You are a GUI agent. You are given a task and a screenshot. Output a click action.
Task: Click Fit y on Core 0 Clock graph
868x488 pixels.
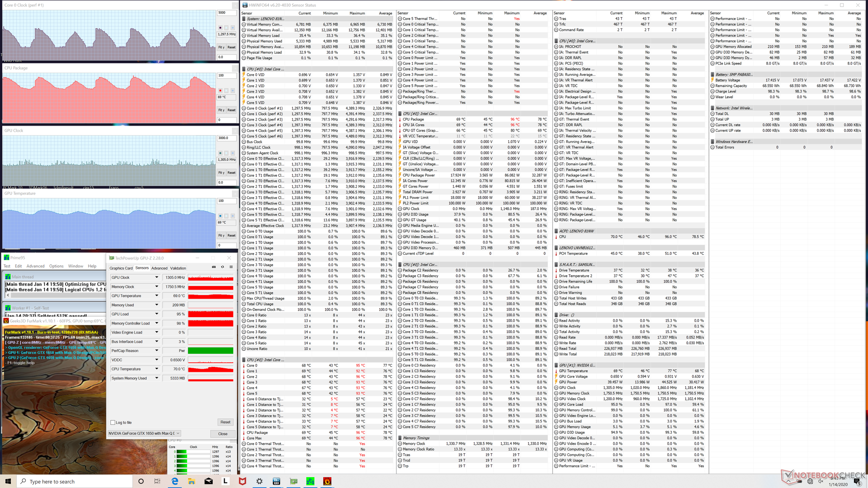click(222, 47)
